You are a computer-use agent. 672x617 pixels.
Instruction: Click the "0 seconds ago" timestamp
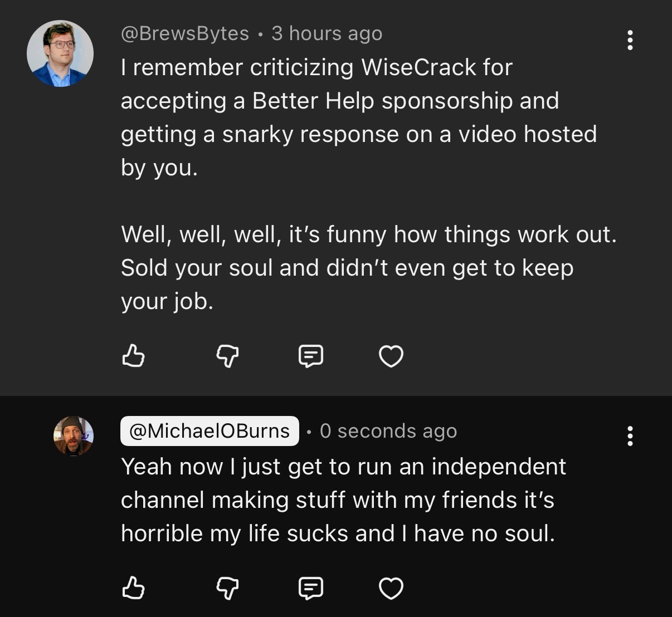point(388,431)
